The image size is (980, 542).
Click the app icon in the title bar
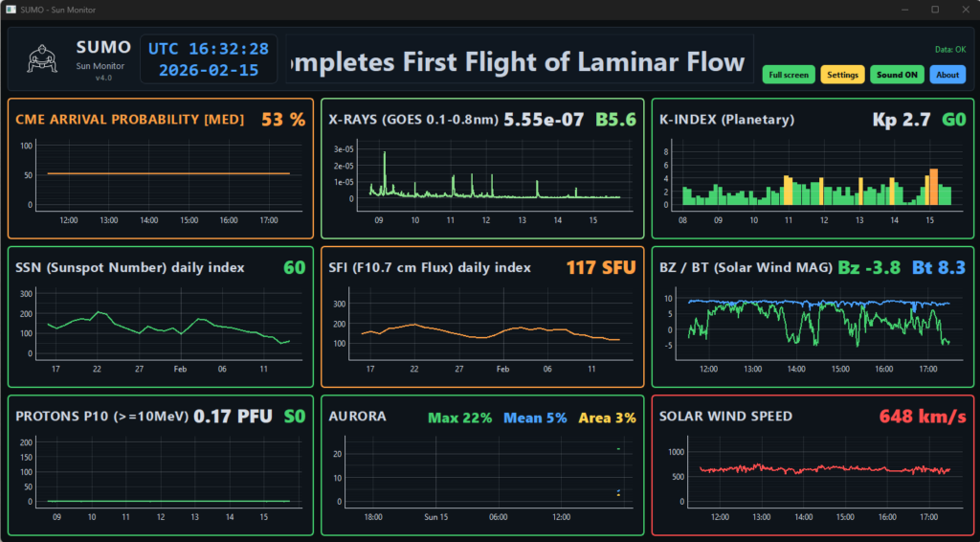(11, 9)
